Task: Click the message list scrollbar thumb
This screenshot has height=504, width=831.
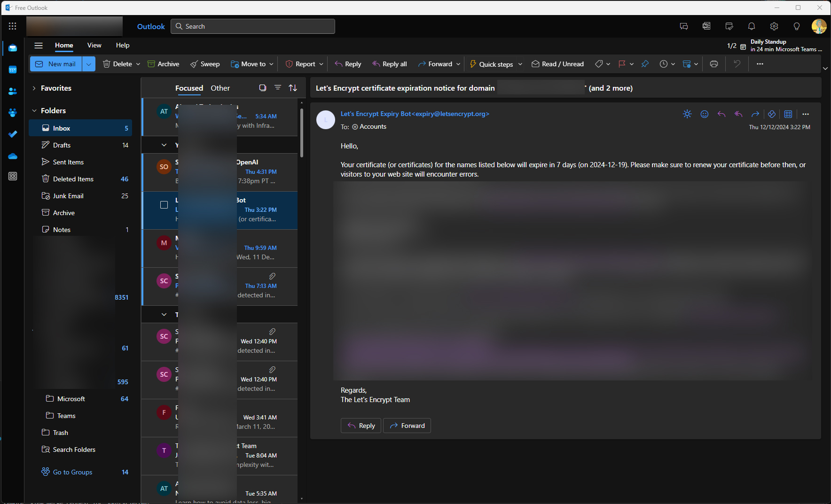Action: (x=301, y=133)
